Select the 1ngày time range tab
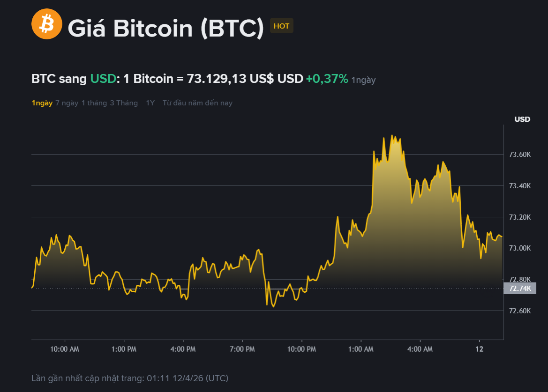Viewport: 548px width, 392px height. point(42,103)
